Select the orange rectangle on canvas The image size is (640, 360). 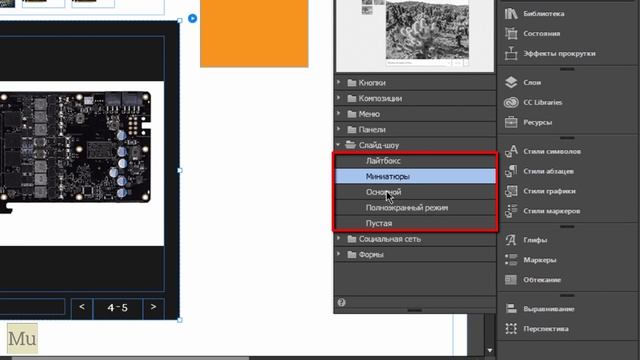click(254, 33)
